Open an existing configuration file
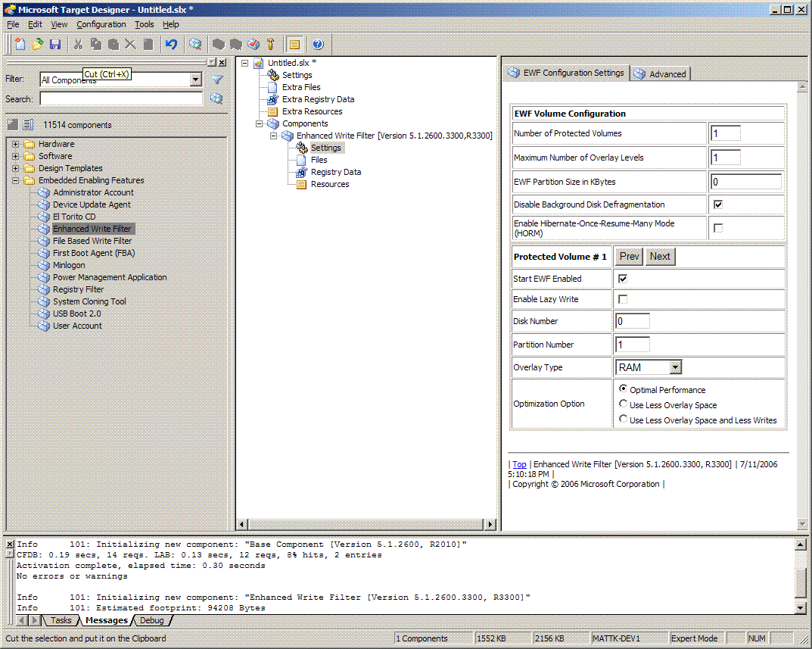This screenshot has height=649, width=812. click(36, 44)
